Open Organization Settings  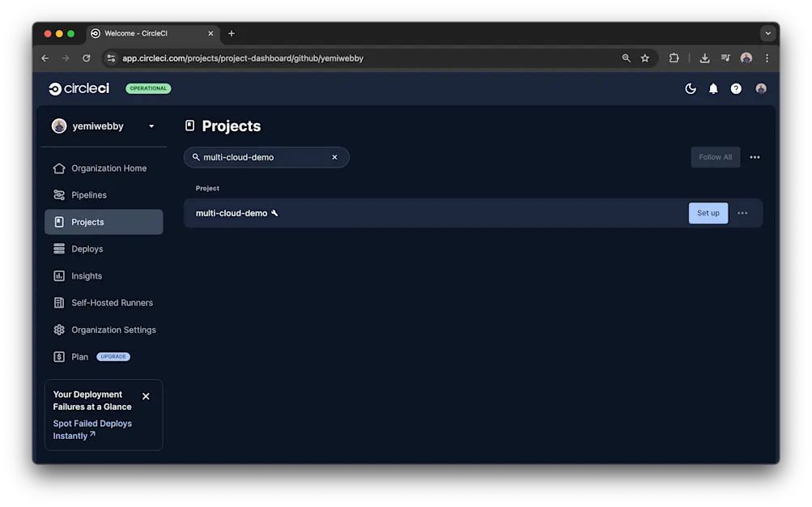tap(113, 330)
